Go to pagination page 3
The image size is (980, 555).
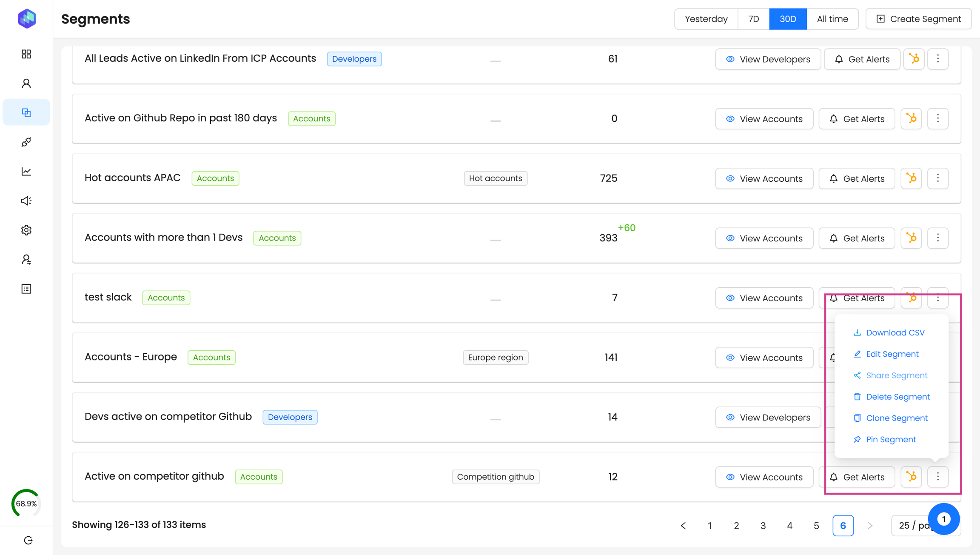763,526
